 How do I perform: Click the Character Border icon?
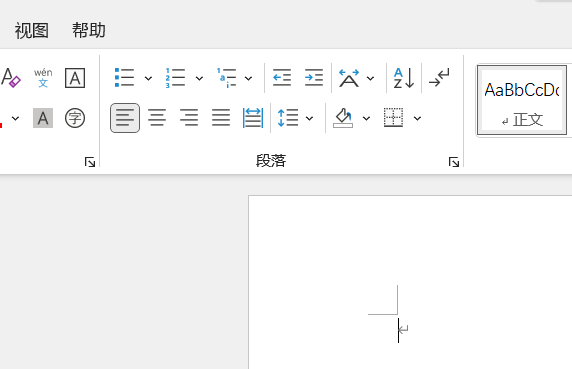click(x=75, y=78)
